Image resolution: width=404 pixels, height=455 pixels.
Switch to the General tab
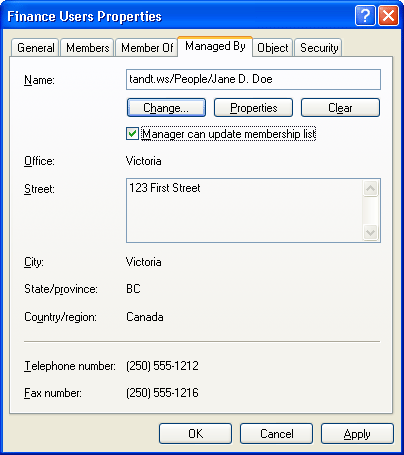[x=35, y=48]
